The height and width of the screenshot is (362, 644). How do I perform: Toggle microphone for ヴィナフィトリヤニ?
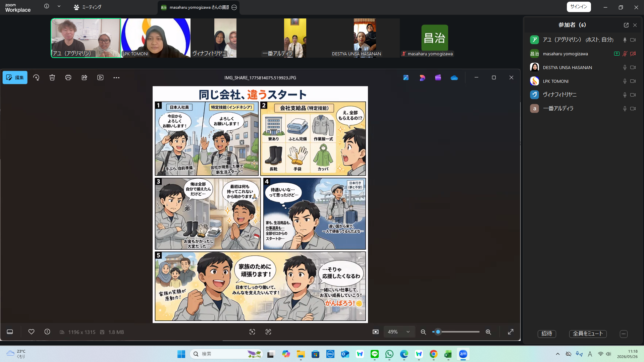point(625,95)
